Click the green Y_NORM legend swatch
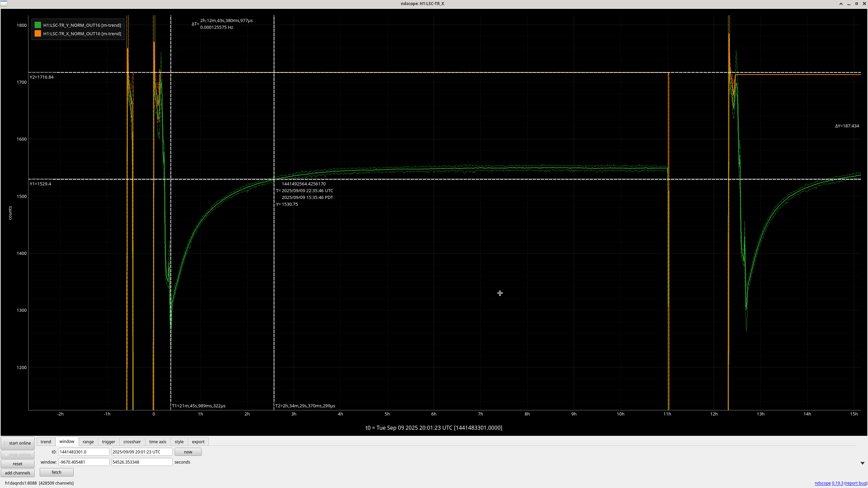 (x=38, y=25)
